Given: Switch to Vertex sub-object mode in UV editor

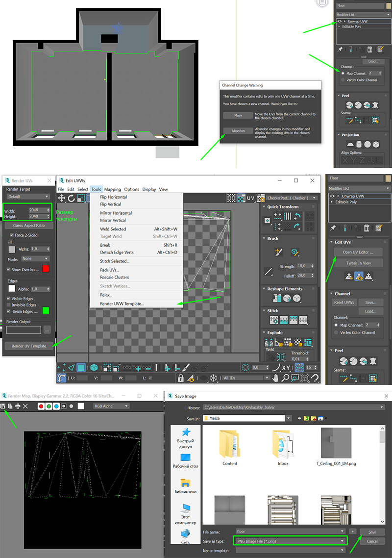Looking at the screenshot, I should pyautogui.click(x=62, y=367).
